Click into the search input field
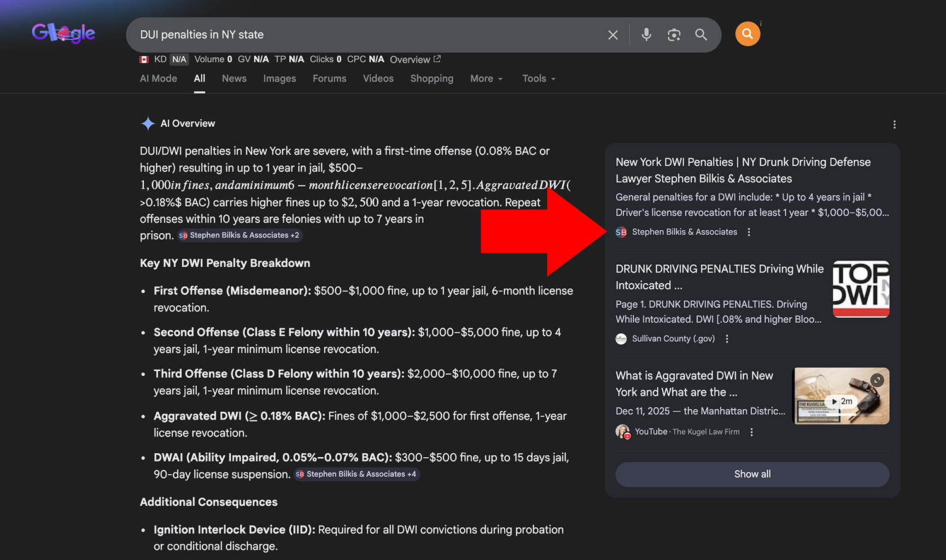946x560 pixels. [366, 35]
